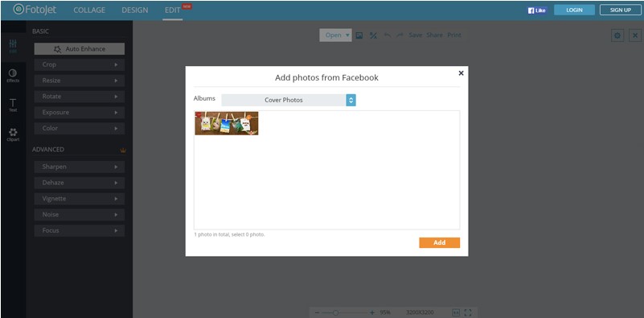Switch to the DESIGN tab

coord(135,10)
